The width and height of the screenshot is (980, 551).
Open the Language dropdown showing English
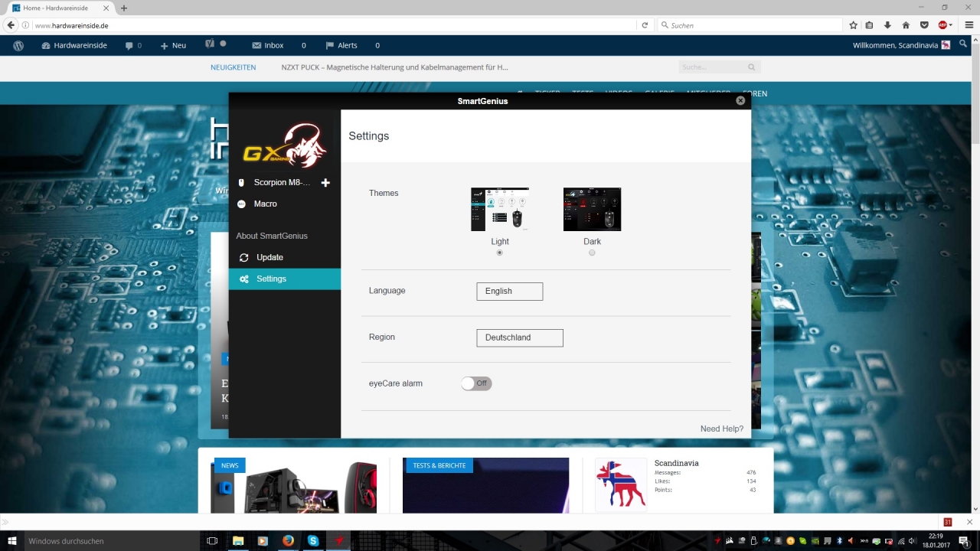[509, 292]
